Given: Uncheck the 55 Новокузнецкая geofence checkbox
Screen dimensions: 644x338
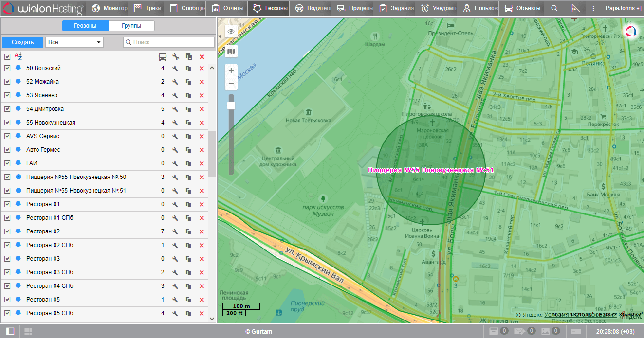Looking at the screenshot, I should (7, 123).
